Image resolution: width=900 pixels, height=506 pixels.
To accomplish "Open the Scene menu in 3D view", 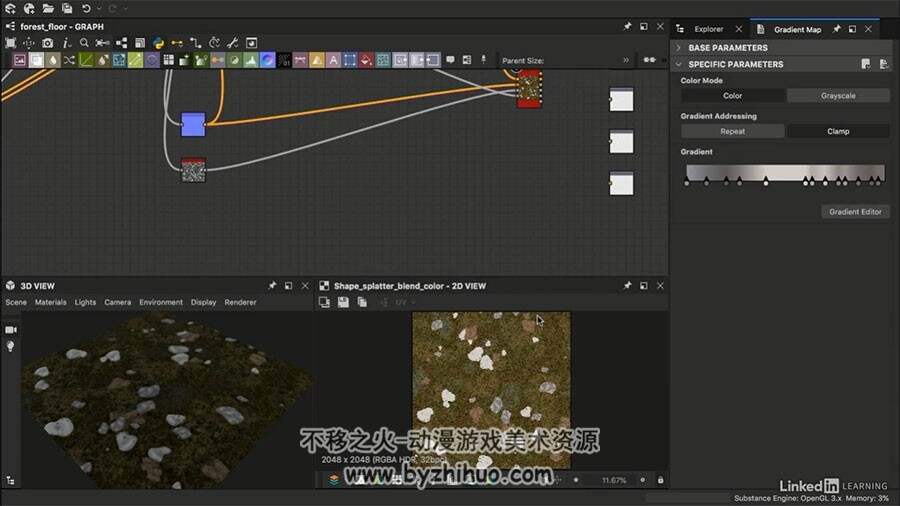I will 16,302.
